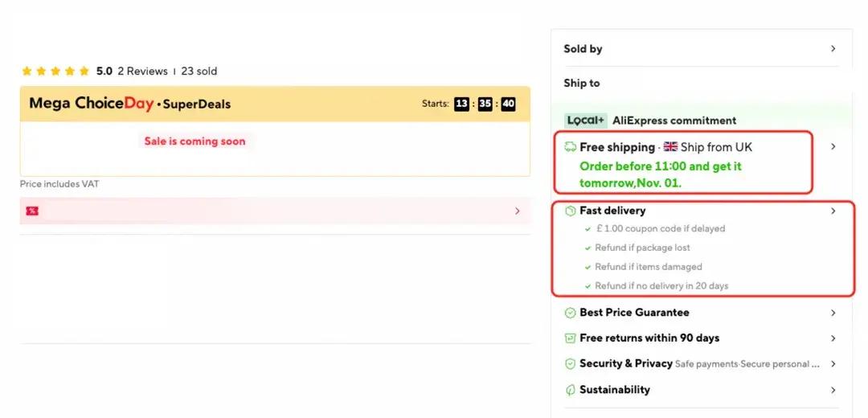Click the Sale is coming soon label

point(194,141)
